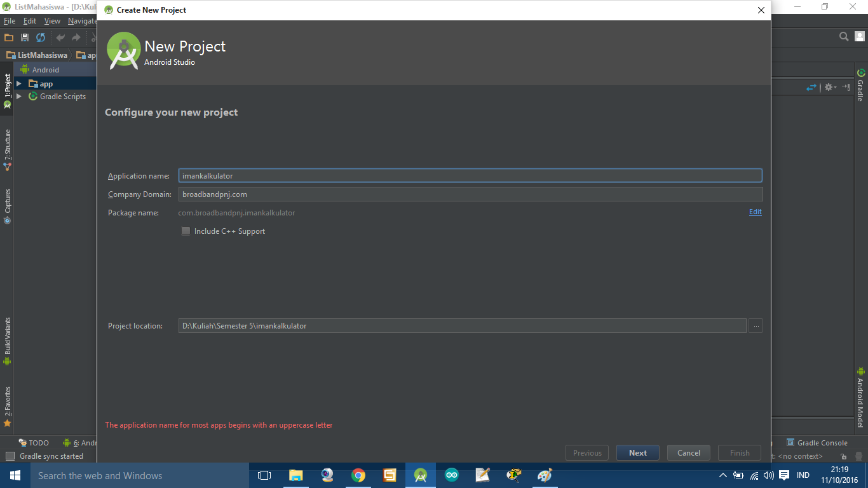Open the File menu

(x=9, y=21)
